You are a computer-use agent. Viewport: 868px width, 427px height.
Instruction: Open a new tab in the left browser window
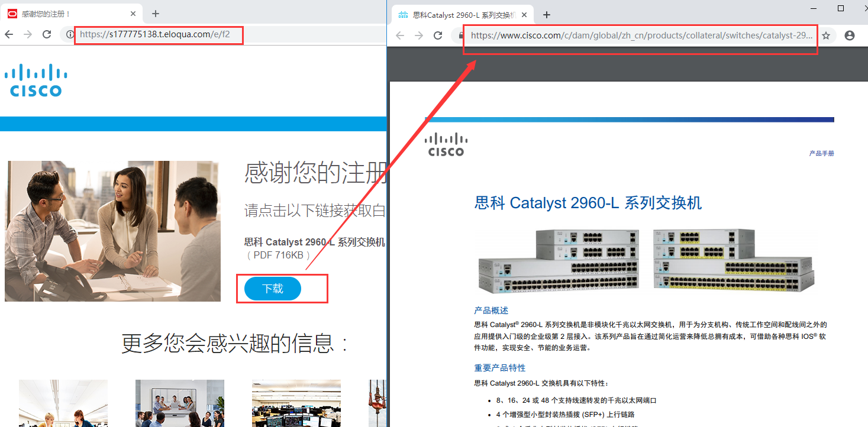156,14
